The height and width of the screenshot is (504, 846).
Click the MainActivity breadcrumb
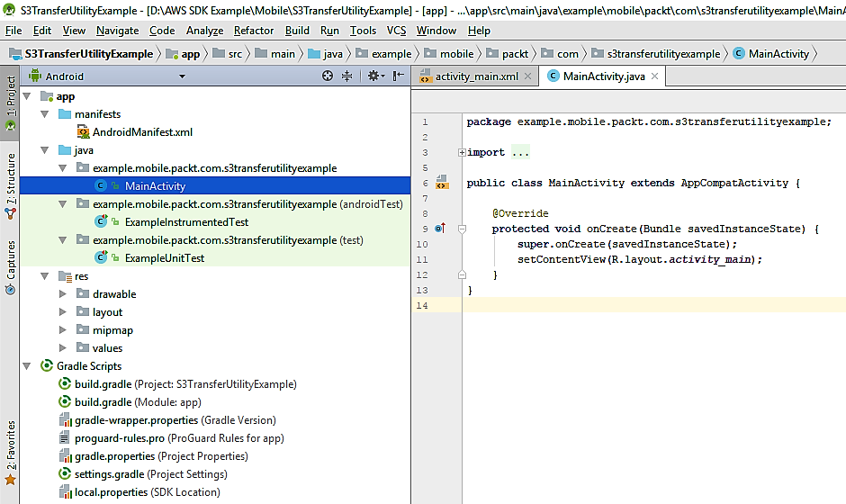click(x=771, y=54)
